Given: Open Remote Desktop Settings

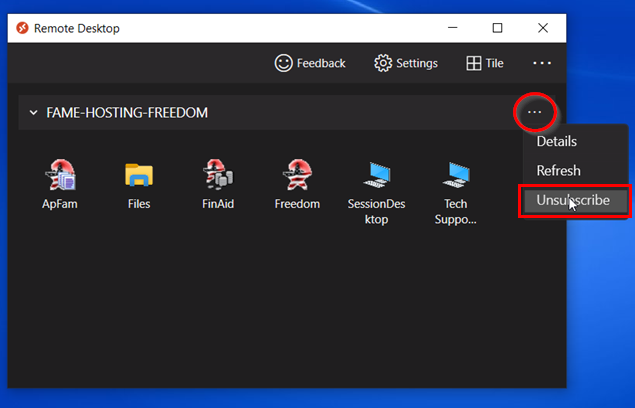Looking at the screenshot, I should 406,63.
